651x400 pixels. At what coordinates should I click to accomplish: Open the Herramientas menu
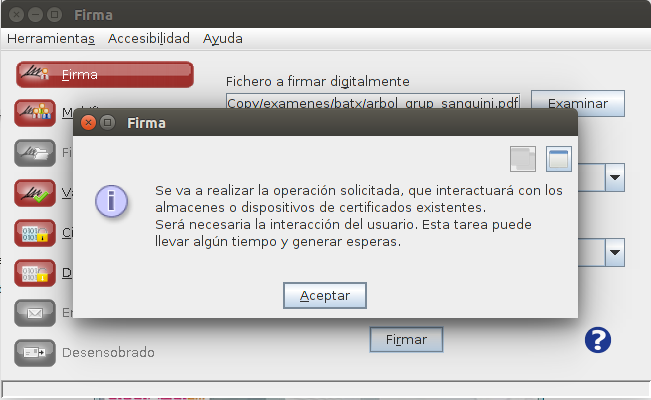point(51,39)
